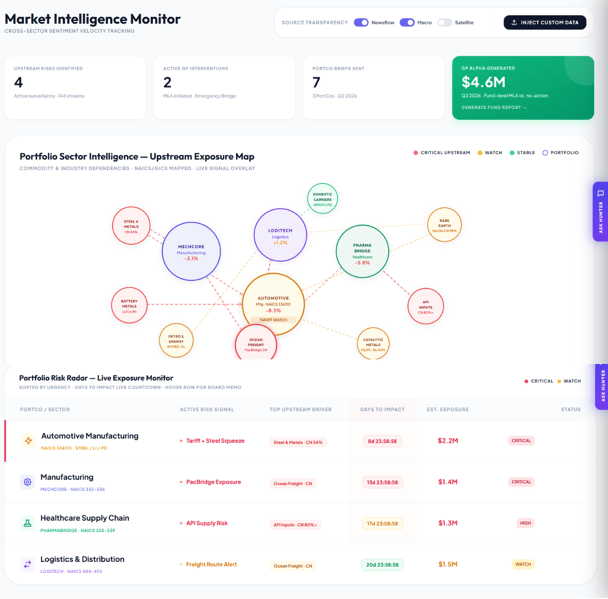Click the 13d countdown badge
The image size is (608, 599).
point(382,482)
